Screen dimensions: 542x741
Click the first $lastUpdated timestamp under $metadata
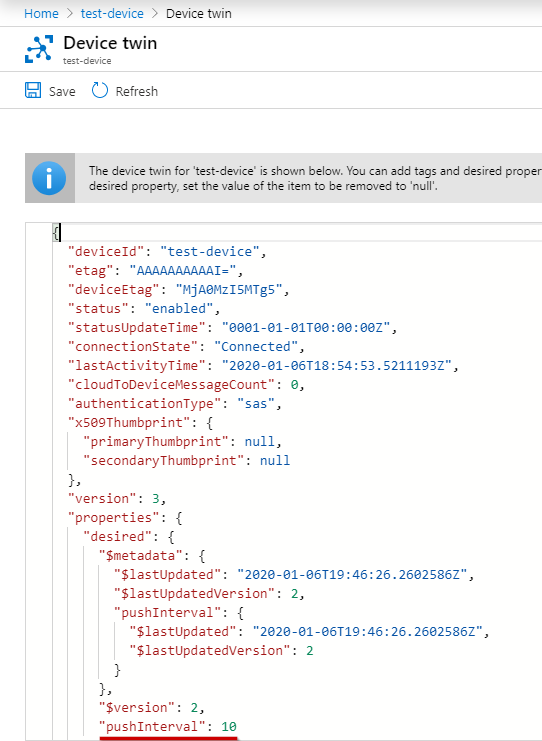352,575
